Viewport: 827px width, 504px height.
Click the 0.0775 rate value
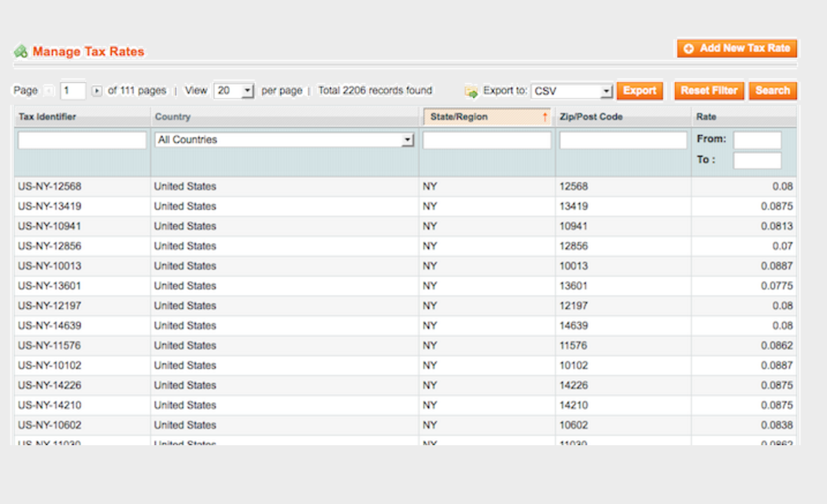coord(776,286)
